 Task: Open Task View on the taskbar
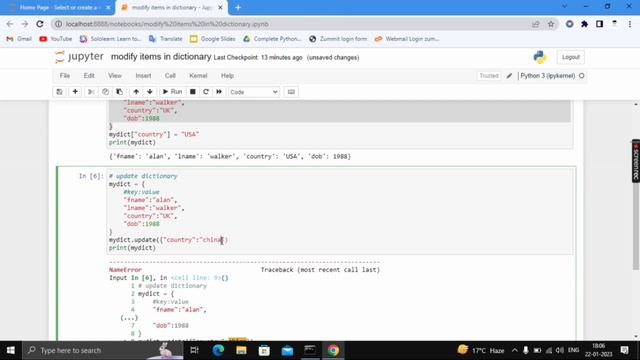click(x=195, y=350)
